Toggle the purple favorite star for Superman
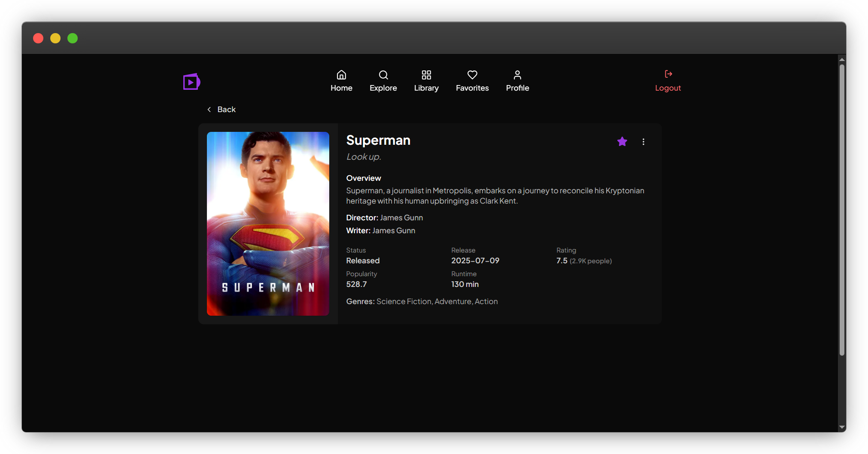 (622, 142)
